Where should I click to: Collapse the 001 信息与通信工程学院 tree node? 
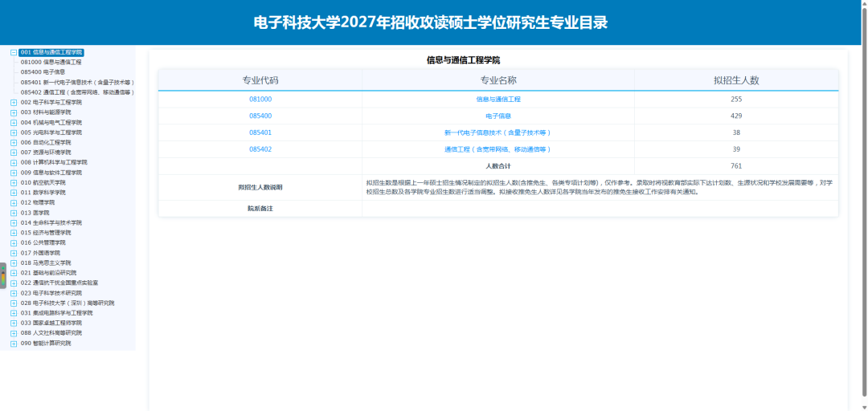[x=14, y=52]
